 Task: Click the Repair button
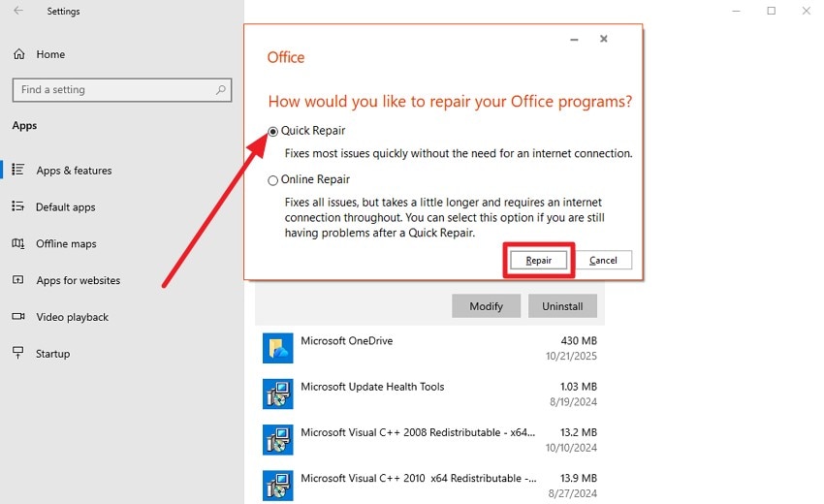pos(539,260)
